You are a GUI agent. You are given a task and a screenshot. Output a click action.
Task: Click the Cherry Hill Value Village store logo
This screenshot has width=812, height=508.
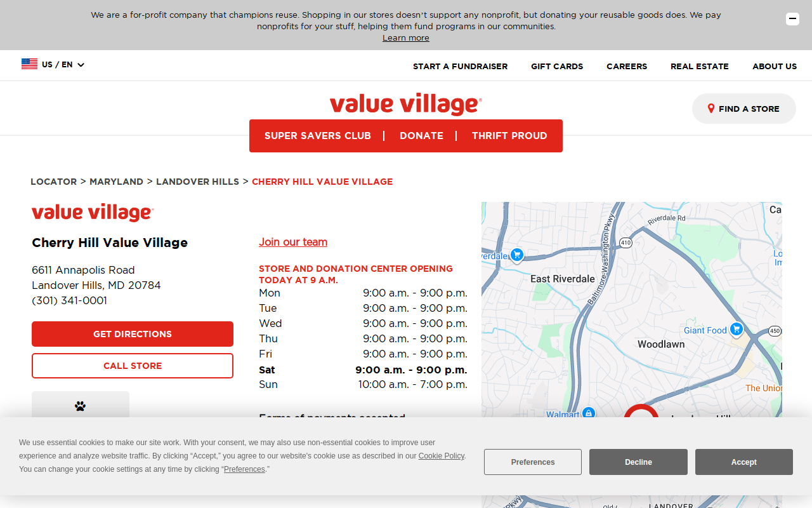pos(93,213)
